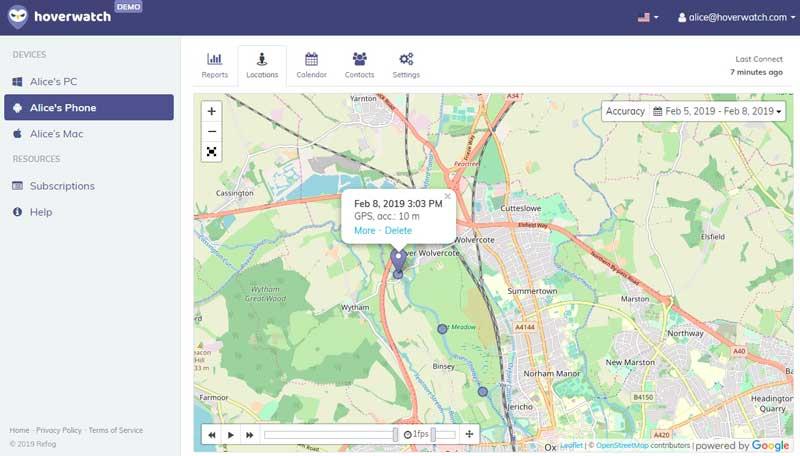This screenshot has height=456, width=800.
Task: Click the DEMO badge
Action: [x=129, y=7]
